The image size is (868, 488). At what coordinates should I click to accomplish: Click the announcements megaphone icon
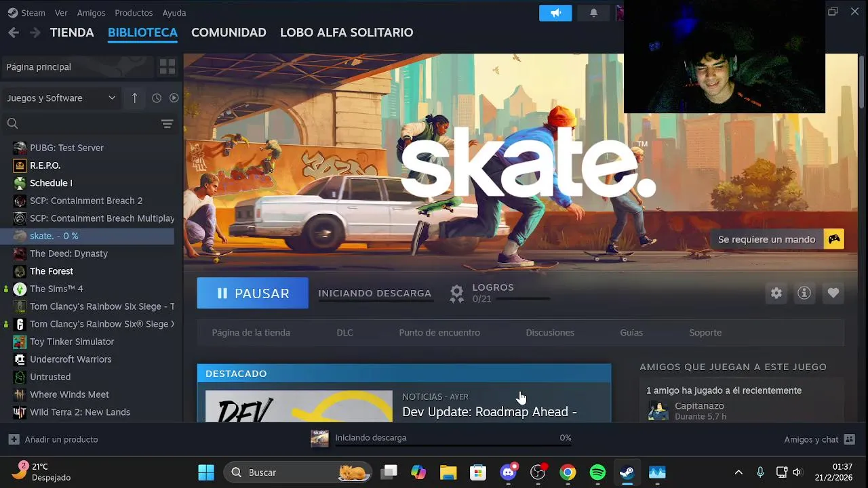pos(555,13)
